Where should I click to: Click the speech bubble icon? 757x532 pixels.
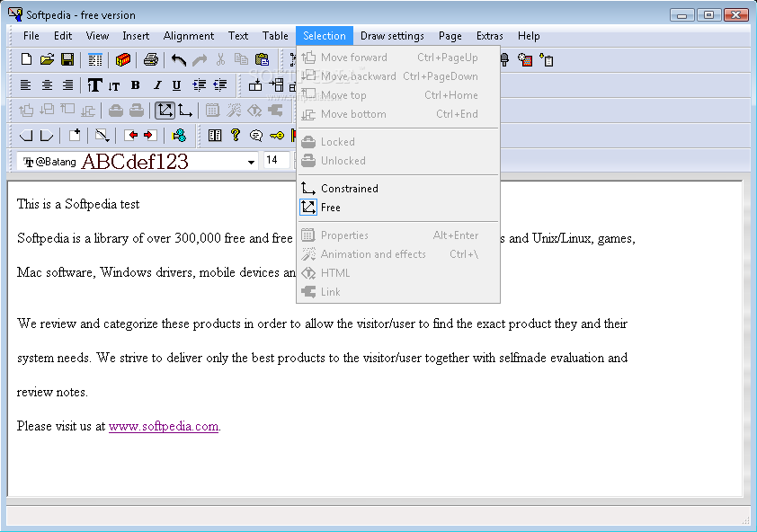(256, 136)
